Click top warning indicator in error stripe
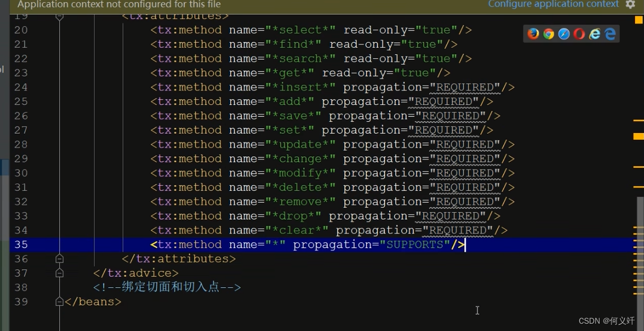 [x=638, y=20]
